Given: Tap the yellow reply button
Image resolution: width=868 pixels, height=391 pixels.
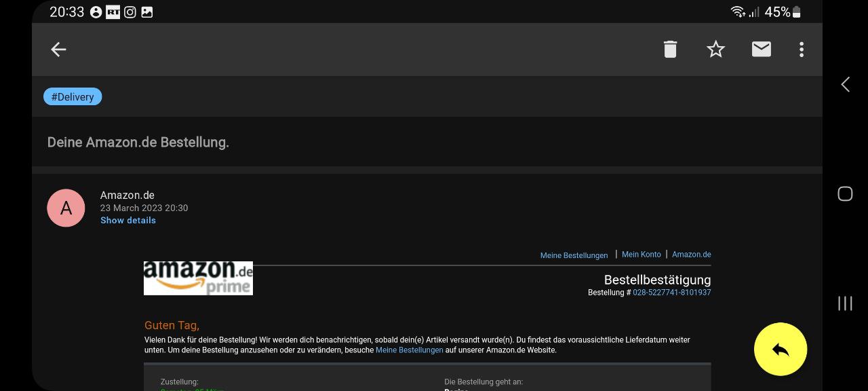Looking at the screenshot, I should coord(780,349).
